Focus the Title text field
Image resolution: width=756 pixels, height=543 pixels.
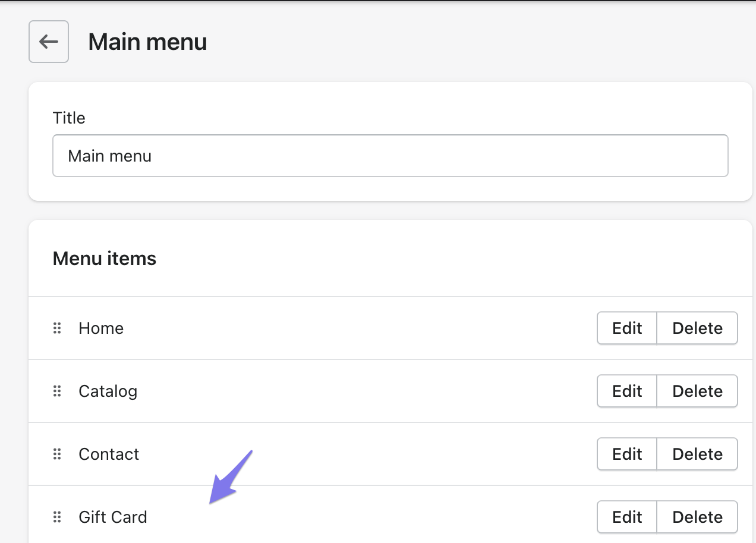pyautogui.click(x=390, y=156)
